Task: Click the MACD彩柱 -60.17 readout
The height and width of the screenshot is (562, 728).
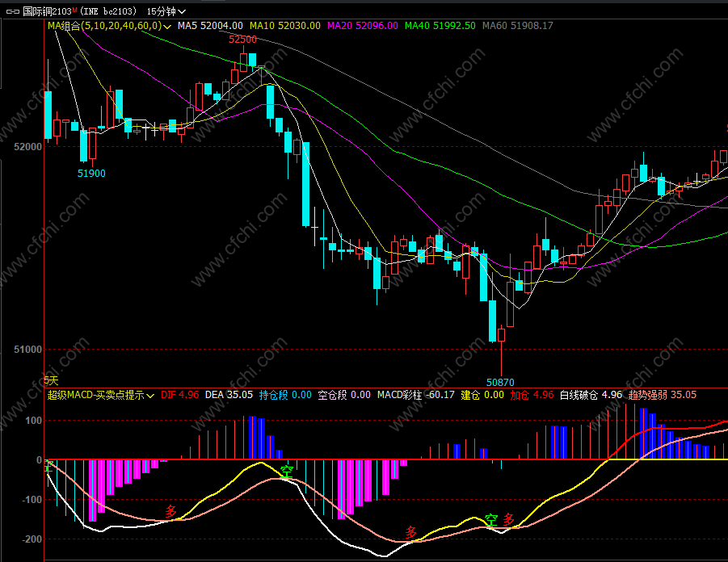Action: point(416,395)
